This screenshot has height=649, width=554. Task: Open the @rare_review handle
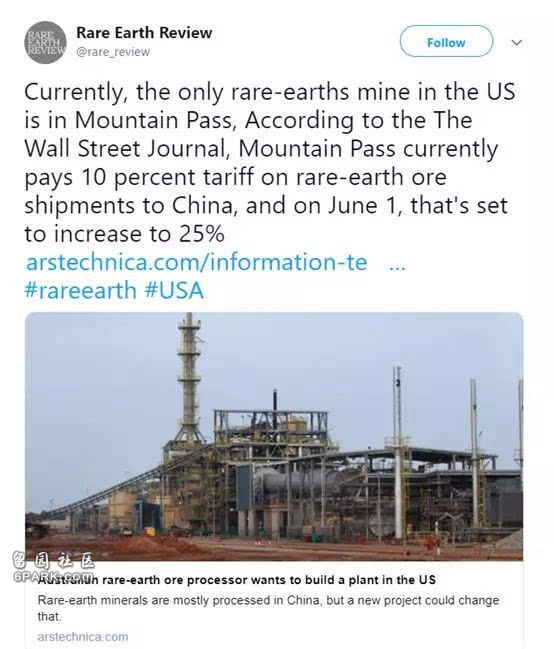pyautogui.click(x=113, y=52)
